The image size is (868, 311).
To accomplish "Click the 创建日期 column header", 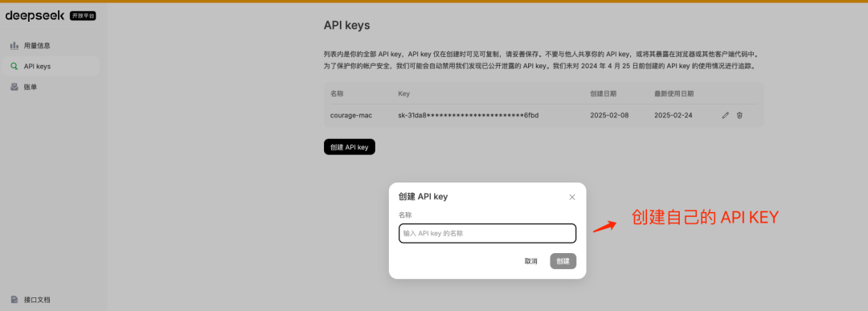I will 604,93.
